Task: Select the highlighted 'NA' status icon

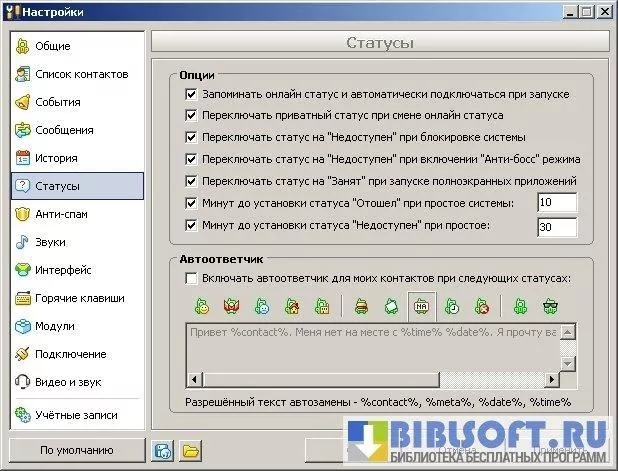Action: coord(422,305)
